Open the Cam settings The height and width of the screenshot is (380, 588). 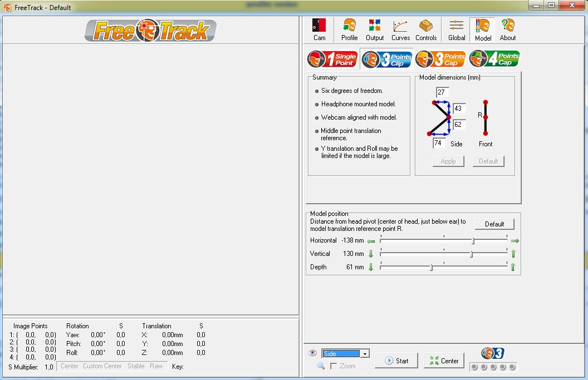click(319, 29)
